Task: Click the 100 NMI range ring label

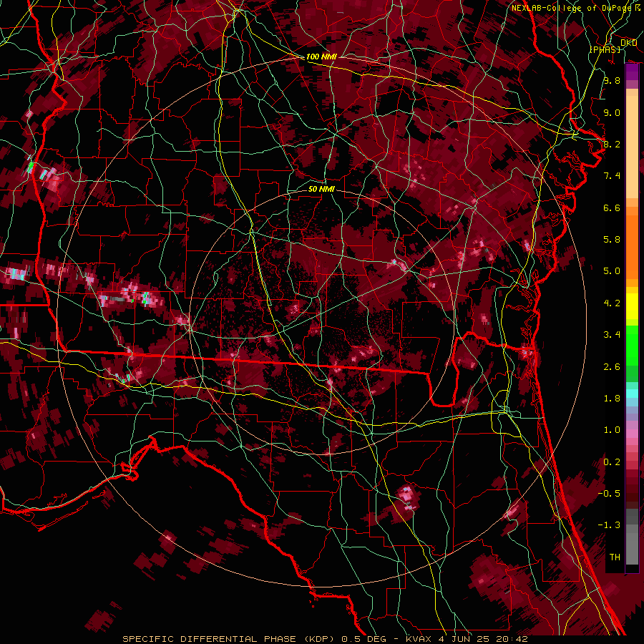Action: (321, 57)
